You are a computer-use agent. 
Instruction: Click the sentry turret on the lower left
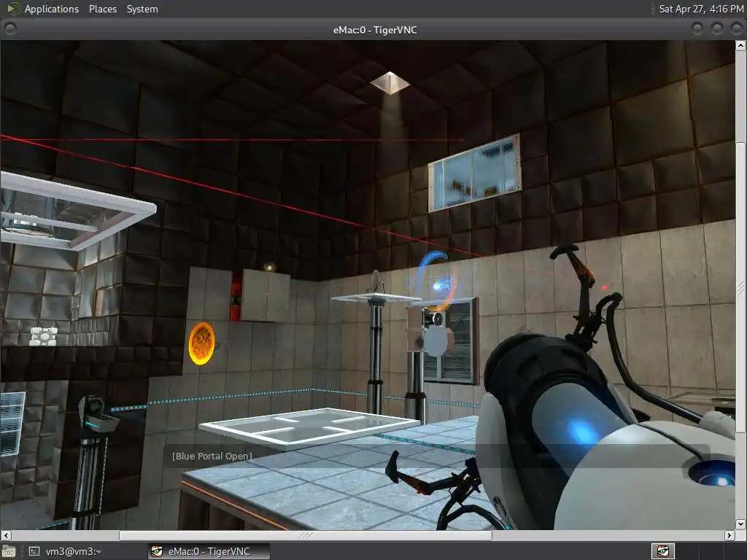97,413
